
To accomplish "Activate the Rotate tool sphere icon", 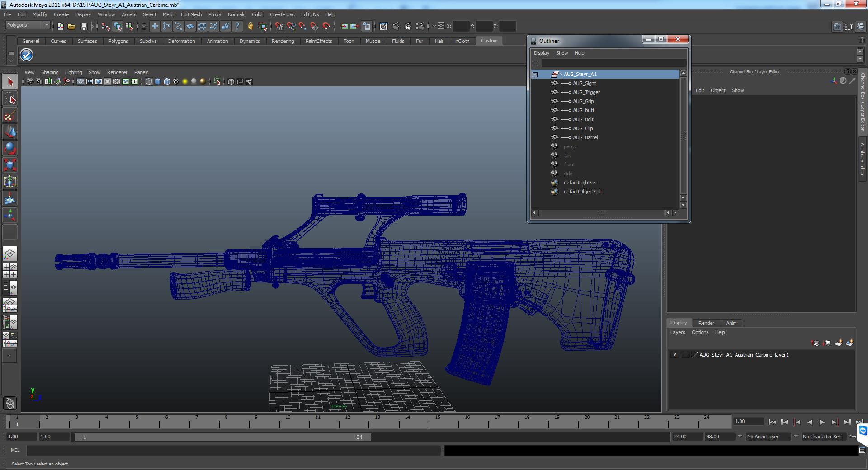I will (x=10, y=148).
